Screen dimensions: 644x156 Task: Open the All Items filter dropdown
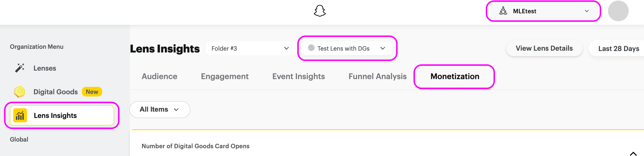coord(160,109)
